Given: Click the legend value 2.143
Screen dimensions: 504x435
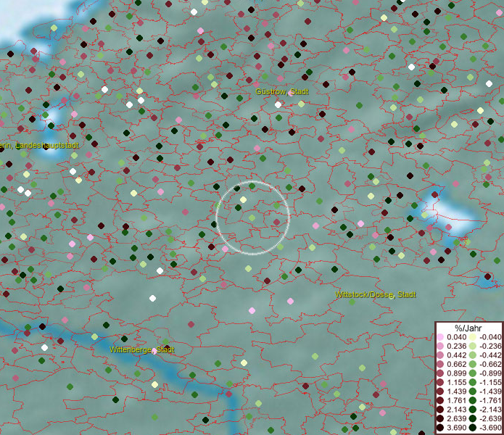Looking at the screenshot, I should click(456, 410).
